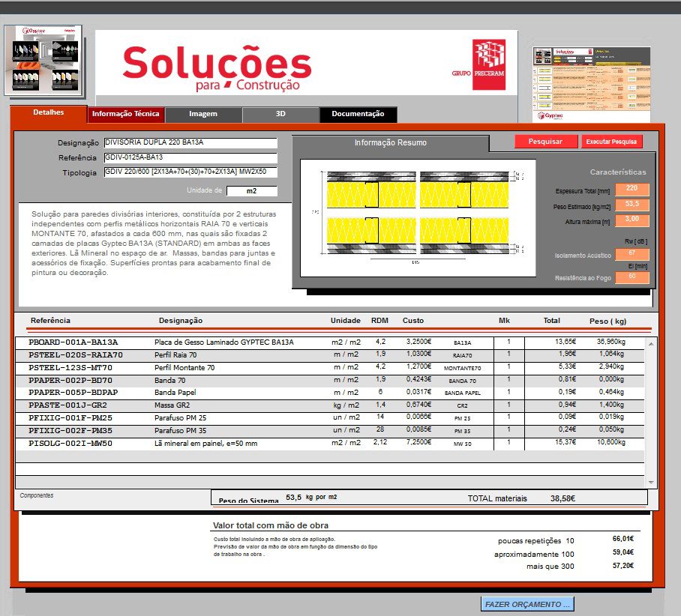Open the Gyptec catalog thumbnail image
Screen dimensions: 681x616
[43, 61]
